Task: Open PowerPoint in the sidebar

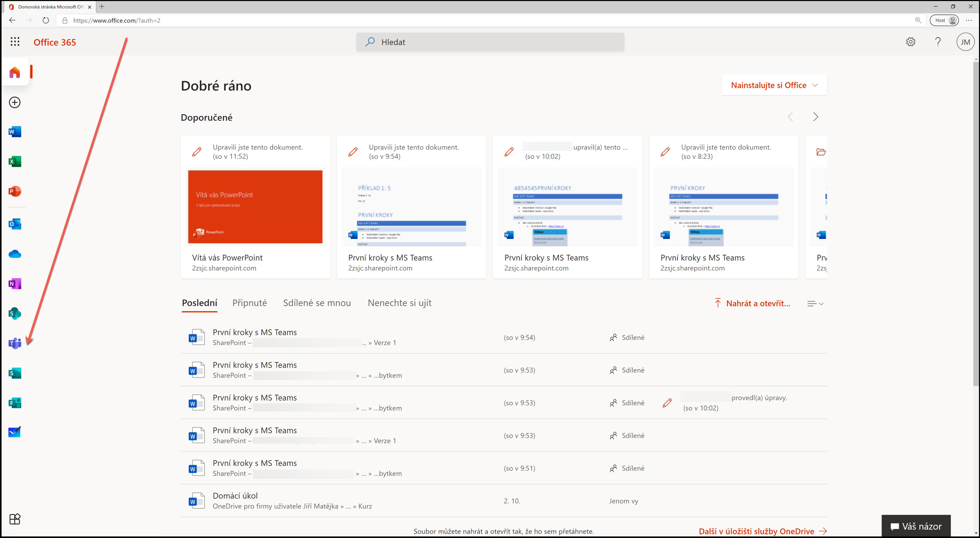Action: pos(15,191)
